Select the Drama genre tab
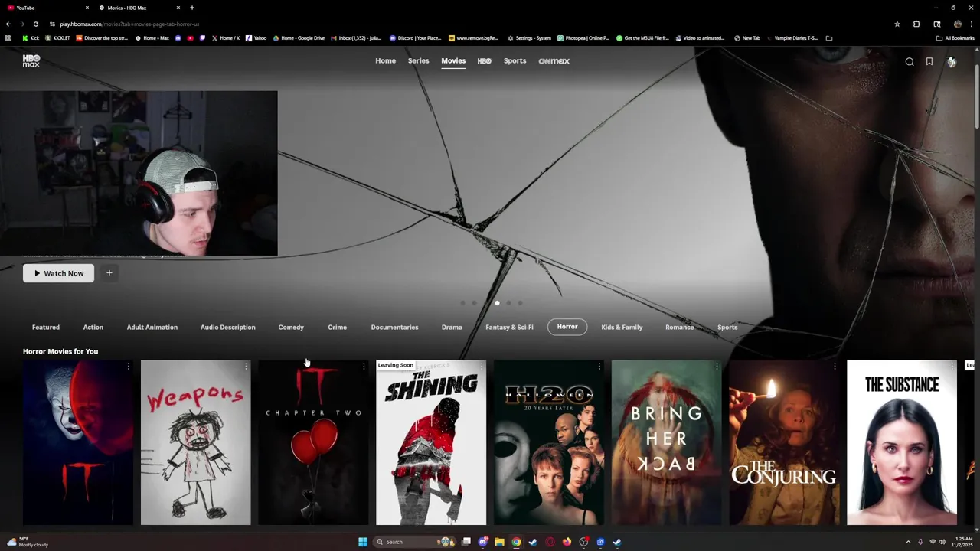980x551 pixels. (452, 328)
